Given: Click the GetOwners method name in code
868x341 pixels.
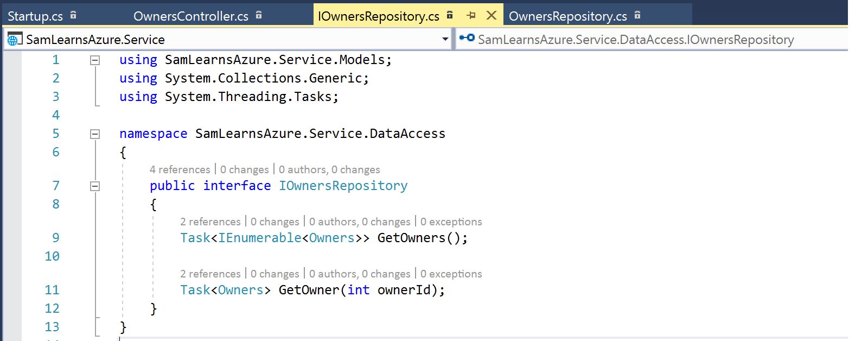Looking at the screenshot, I should click(x=411, y=238).
